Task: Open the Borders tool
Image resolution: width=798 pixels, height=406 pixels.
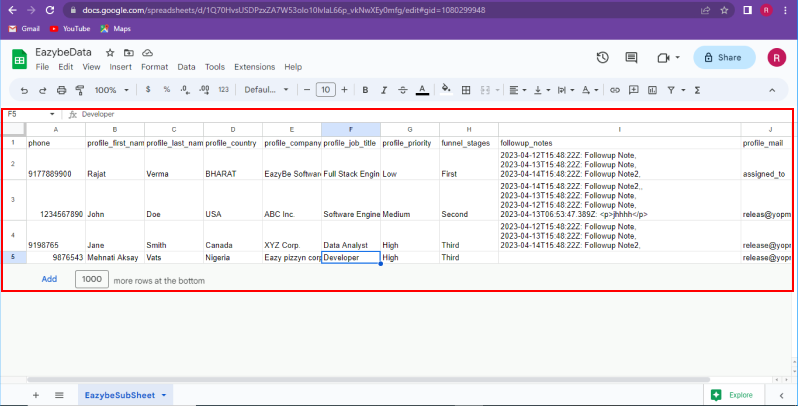Action: [466, 90]
